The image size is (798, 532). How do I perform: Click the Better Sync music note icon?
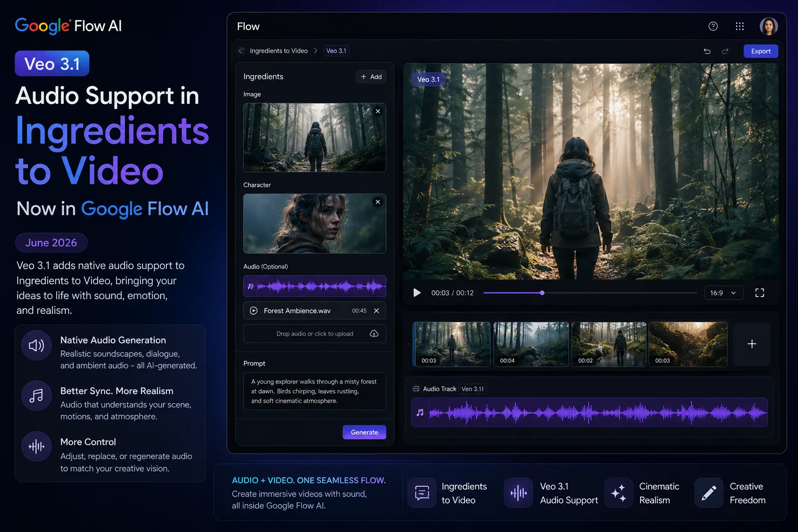tap(36, 396)
